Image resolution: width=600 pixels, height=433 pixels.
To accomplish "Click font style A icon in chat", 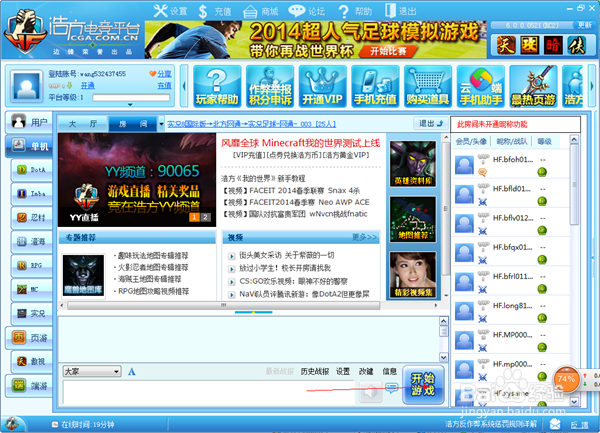I will point(132,371).
